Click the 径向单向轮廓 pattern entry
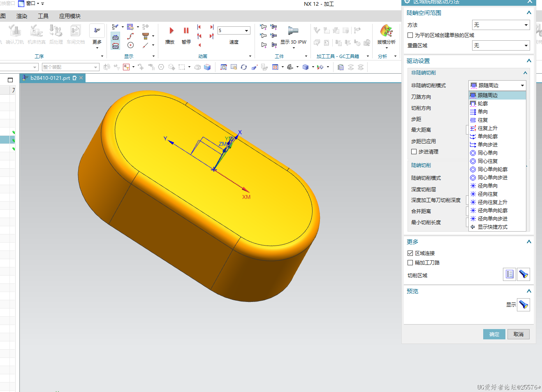 click(x=497, y=211)
